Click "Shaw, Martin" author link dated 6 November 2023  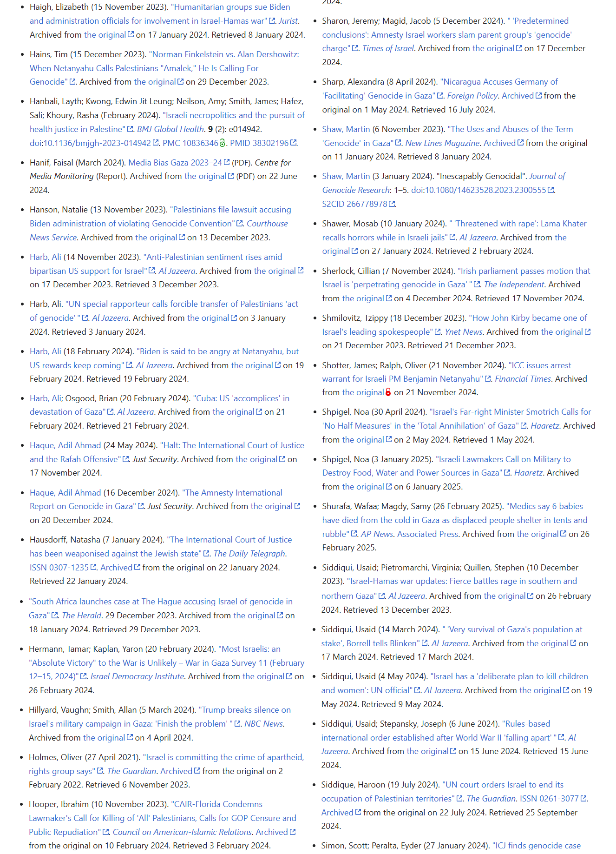[x=346, y=129]
